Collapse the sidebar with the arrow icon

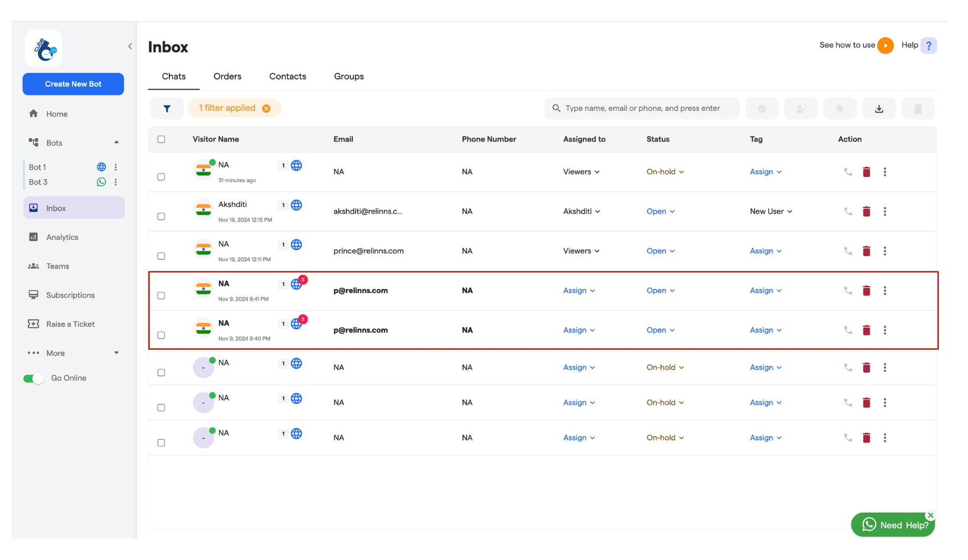point(130,46)
